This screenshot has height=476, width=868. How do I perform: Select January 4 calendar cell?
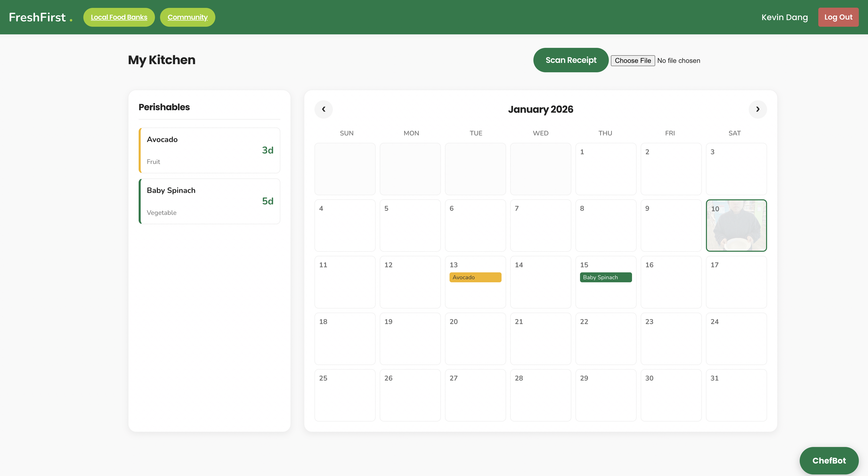tap(345, 225)
